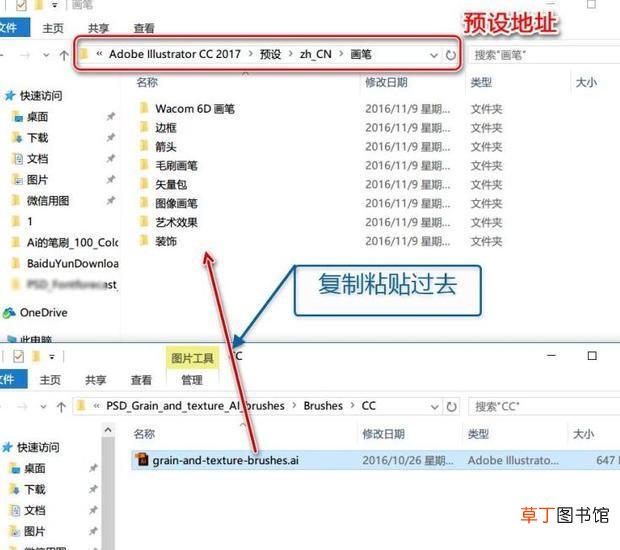This screenshot has width=620, height=550.
Task: Open 下载 in CC window sidebar
Action: (34, 490)
